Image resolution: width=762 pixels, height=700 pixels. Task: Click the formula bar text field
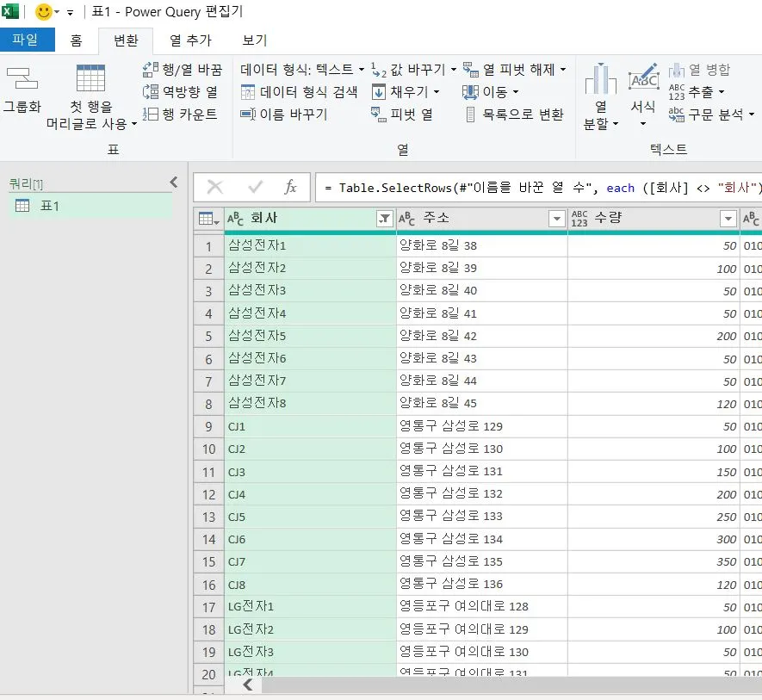pyautogui.click(x=538, y=188)
